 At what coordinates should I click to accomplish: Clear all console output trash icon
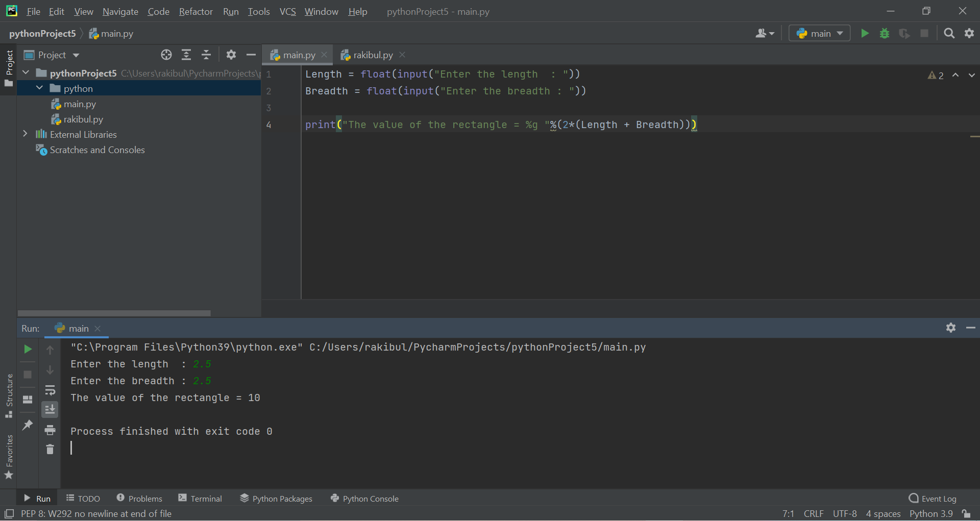[x=50, y=449]
